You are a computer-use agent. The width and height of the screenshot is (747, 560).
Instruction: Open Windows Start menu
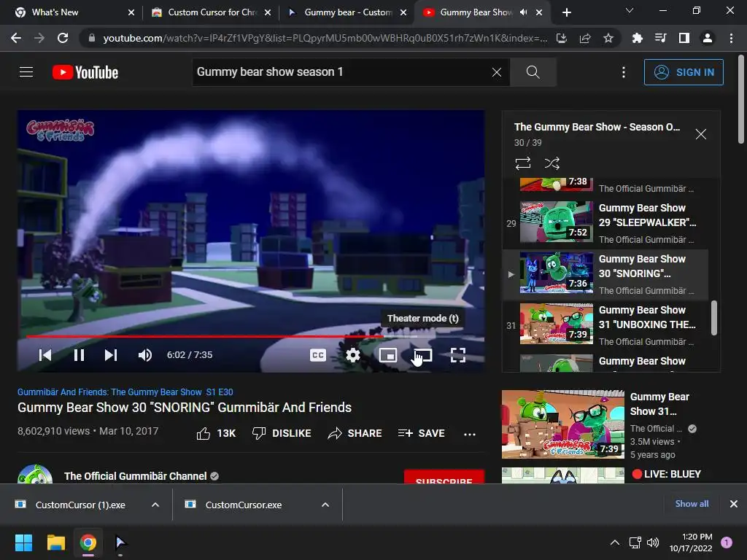pos(23,542)
